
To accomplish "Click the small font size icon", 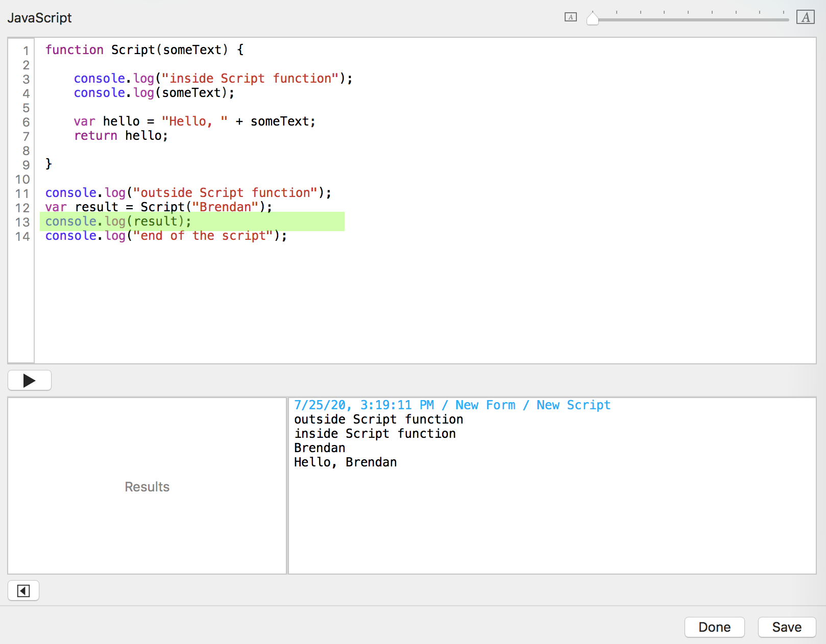I will pos(570,17).
